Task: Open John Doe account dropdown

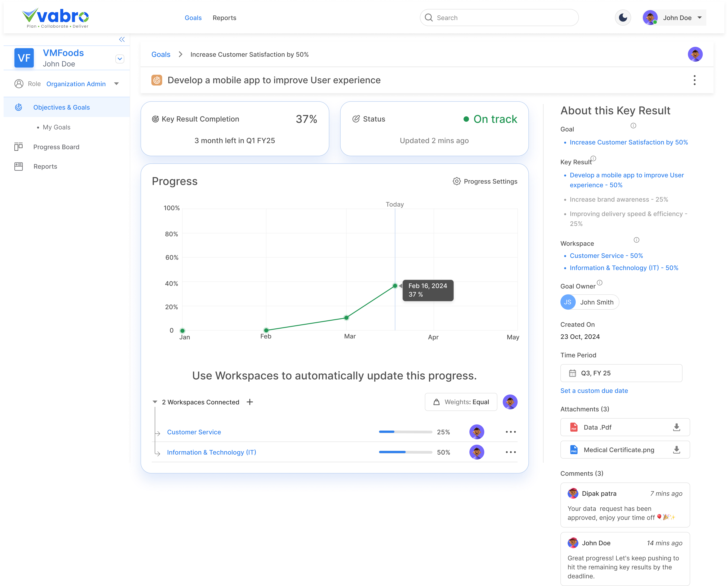Action: point(699,18)
